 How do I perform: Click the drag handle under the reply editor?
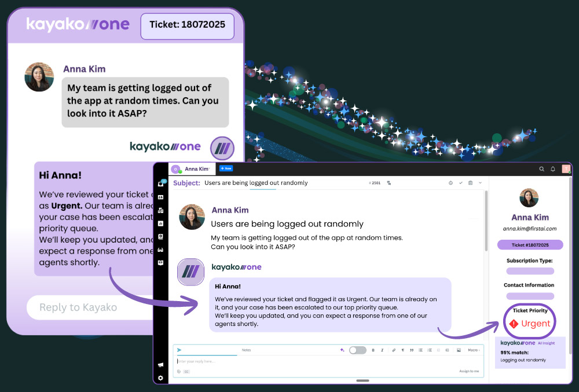tap(362, 380)
